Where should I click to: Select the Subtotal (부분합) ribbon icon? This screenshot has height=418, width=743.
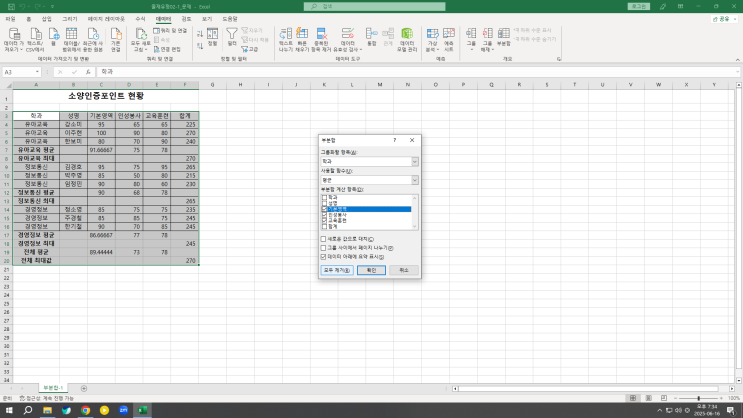[x=504, y=37]
